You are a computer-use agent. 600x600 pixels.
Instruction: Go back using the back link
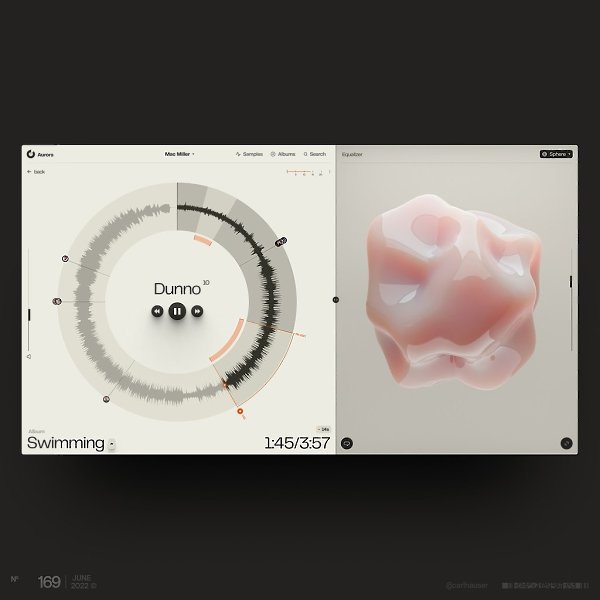(36, 172)
